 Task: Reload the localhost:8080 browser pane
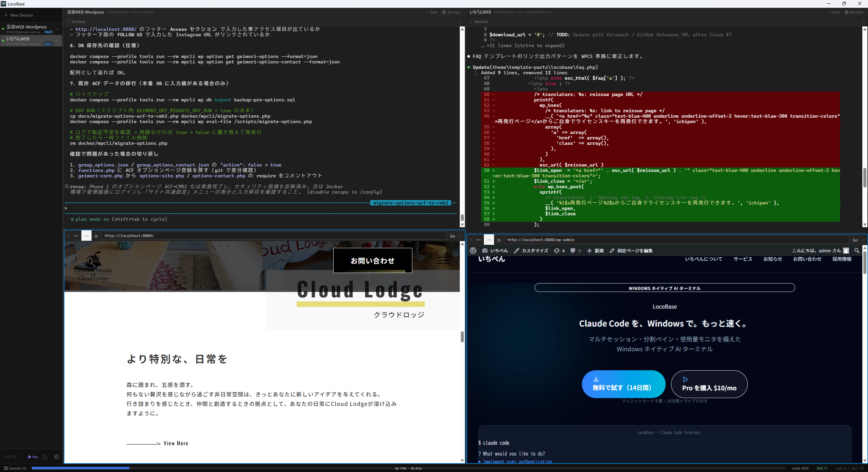pyautogui.click(x=96, y=236)
